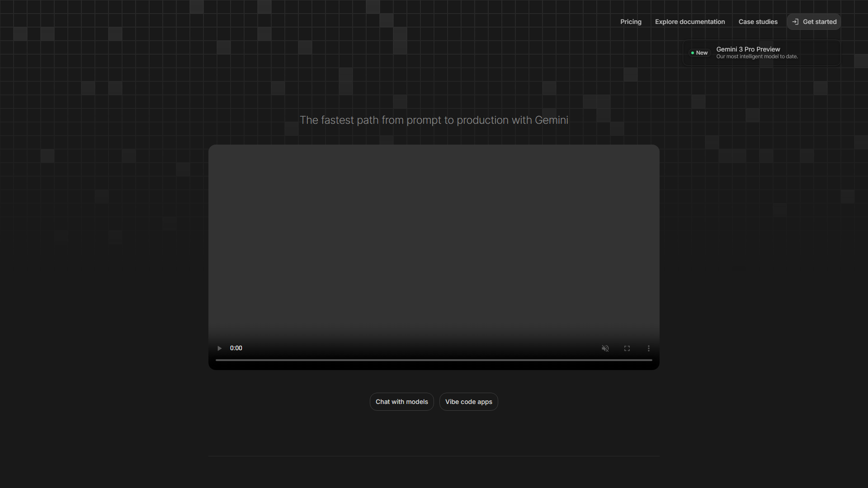Click the sign-in arrow icon
This screenshot has width=868, height=488.
pyautogui.click(x=795, y=22)
